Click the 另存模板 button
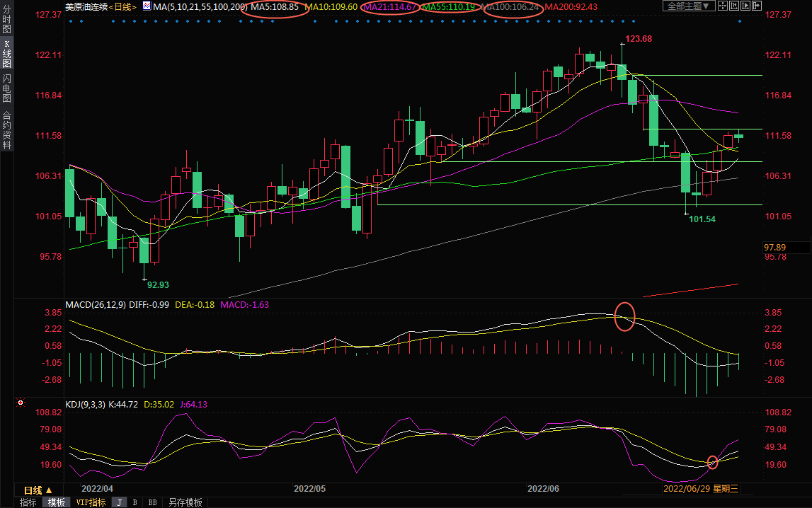 185,502
